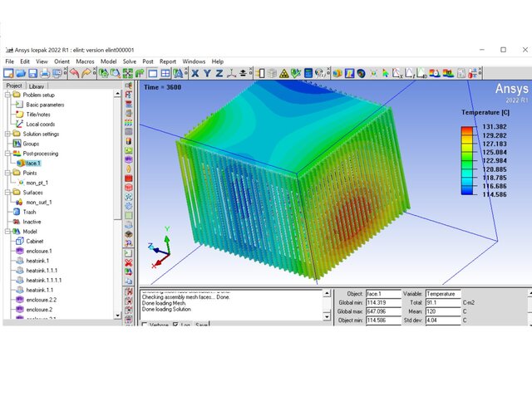Click the thermometer Summary report icon

click(x=473, y=73)
